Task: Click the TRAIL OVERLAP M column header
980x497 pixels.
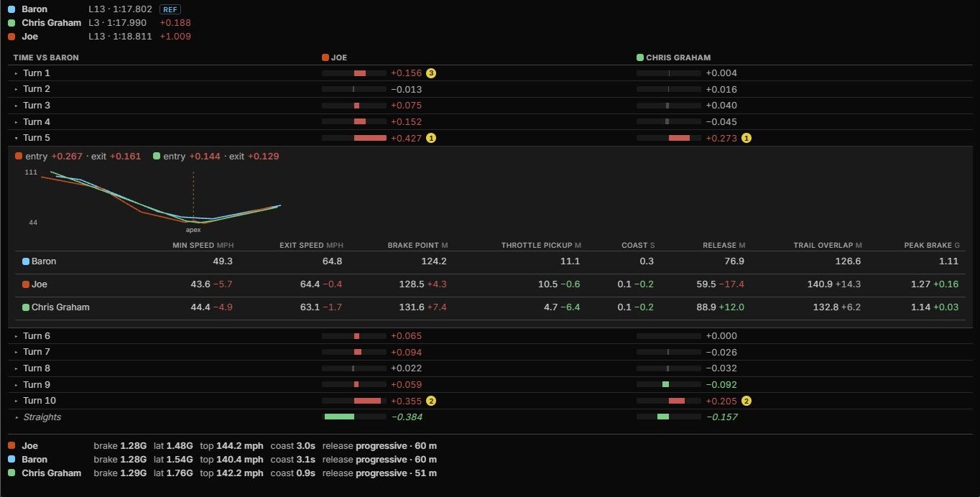Action: pyautogui.click(x=828, y=246)
